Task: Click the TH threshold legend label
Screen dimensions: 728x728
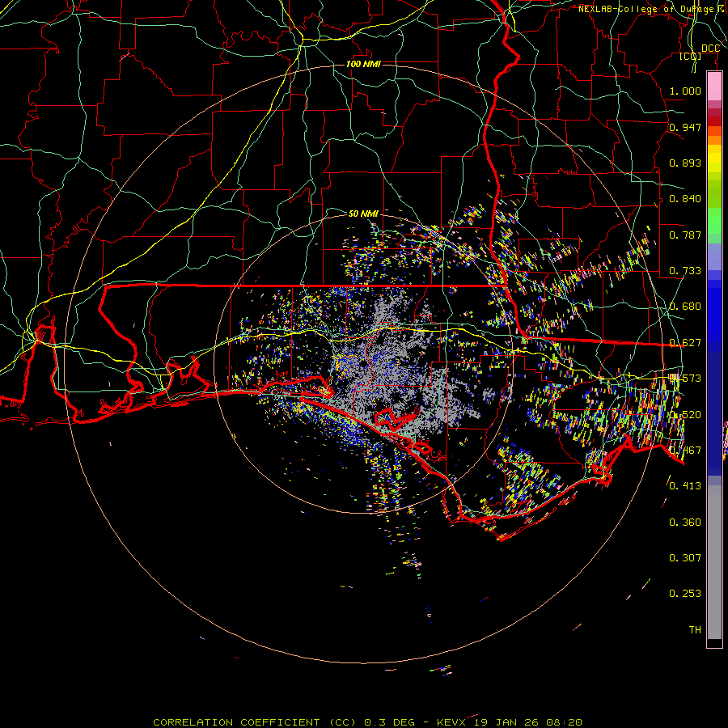Action: point(695,629)
